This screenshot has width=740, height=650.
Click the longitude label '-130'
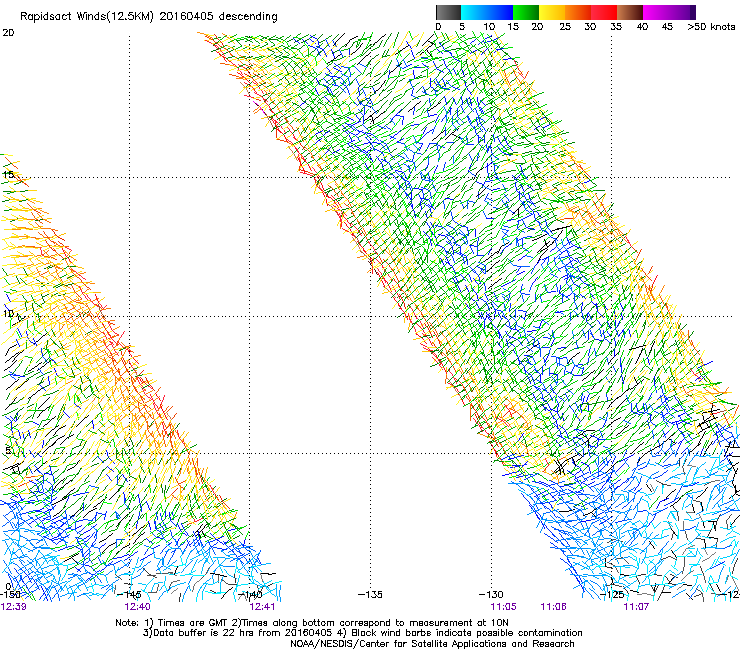click(x=491, y=594)
